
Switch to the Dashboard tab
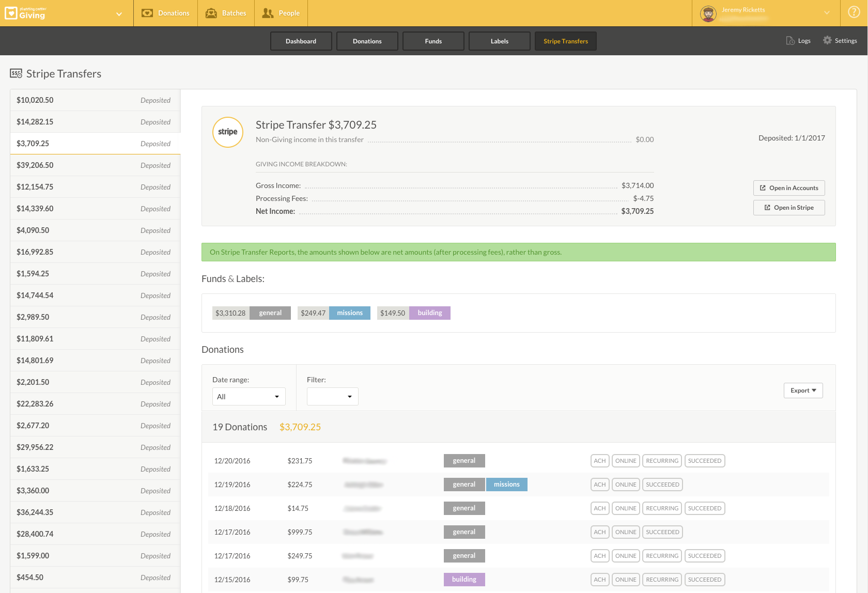tap(301, 41)
